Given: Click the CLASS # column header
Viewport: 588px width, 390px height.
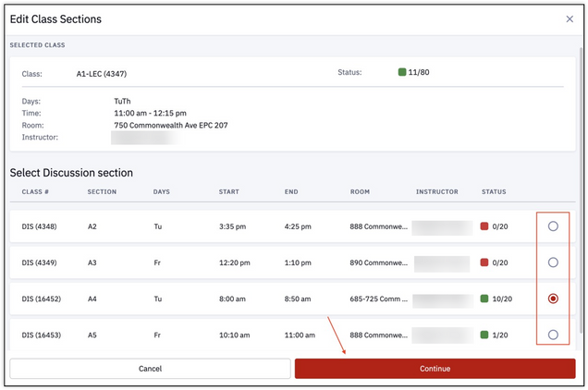Looking at the screenshot, I should (35, 191).
